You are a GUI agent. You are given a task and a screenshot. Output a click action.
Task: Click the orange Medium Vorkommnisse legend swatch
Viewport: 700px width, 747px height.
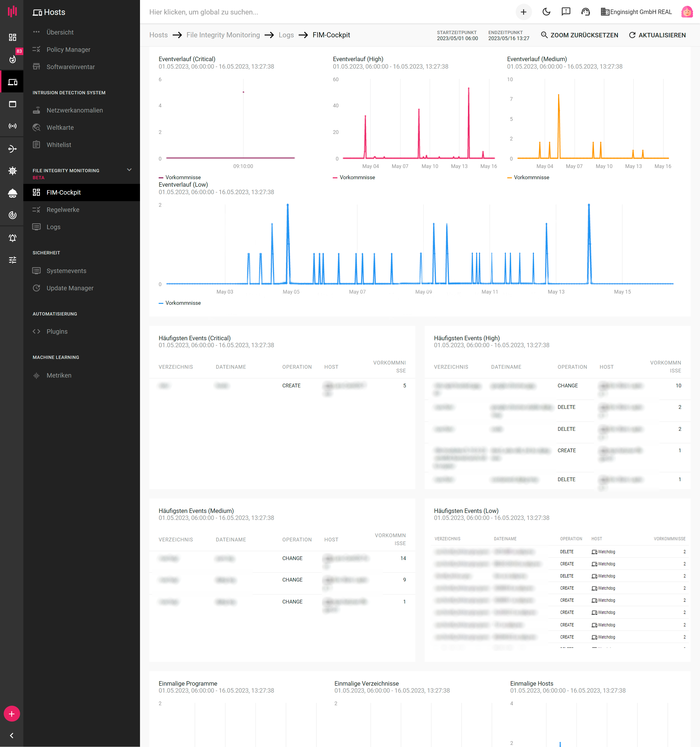pos(510,177)
